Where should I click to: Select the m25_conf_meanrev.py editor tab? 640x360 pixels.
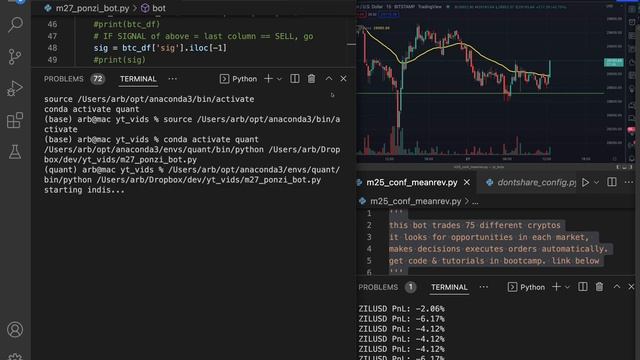pos(411,182)
